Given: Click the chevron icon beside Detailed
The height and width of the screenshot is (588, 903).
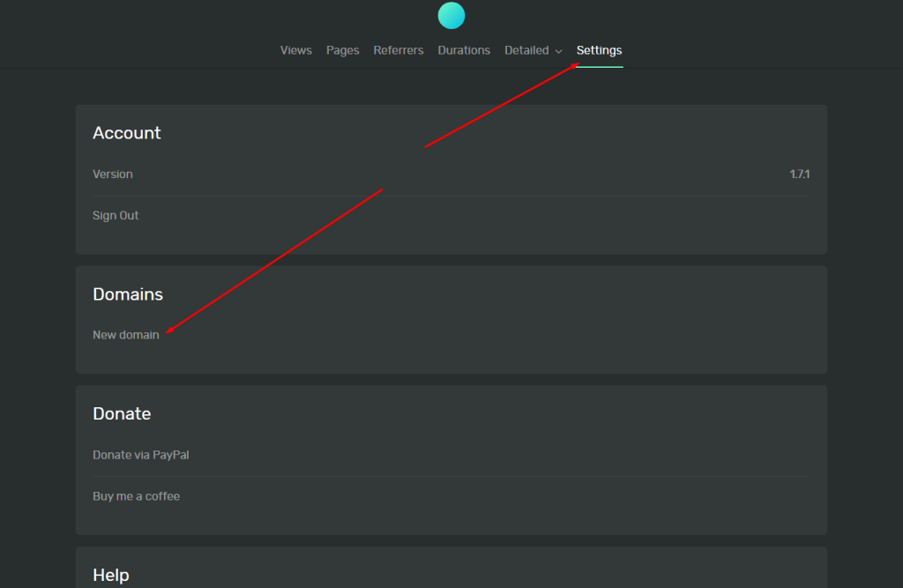Looking at the screenshot, I should click(559, 51).
